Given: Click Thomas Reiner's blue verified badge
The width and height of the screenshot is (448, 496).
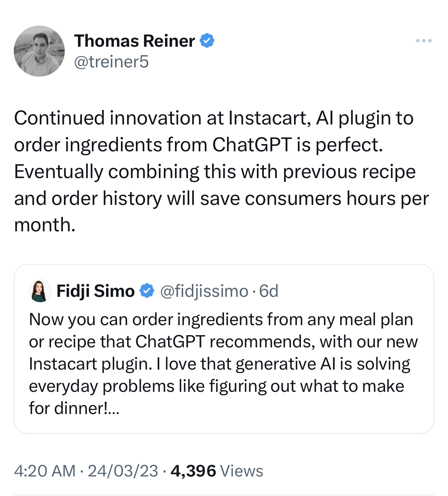Looking at the screenshot, I should 207,41.
